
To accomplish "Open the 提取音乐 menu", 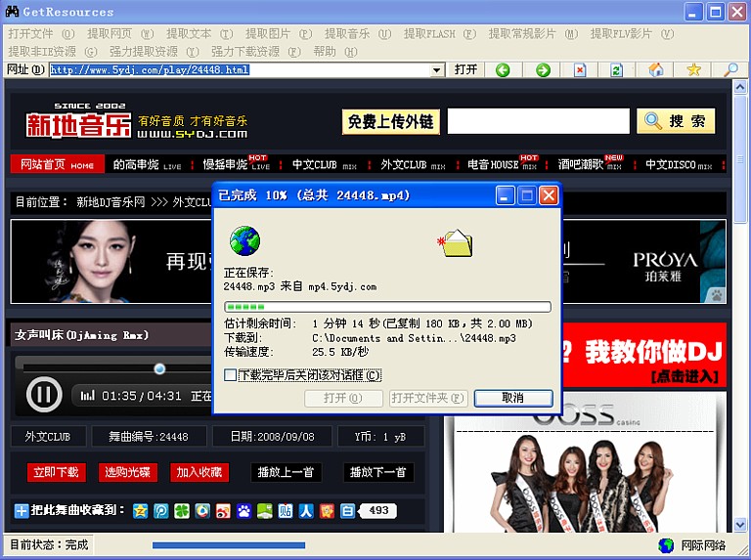I will coord(358,34).
